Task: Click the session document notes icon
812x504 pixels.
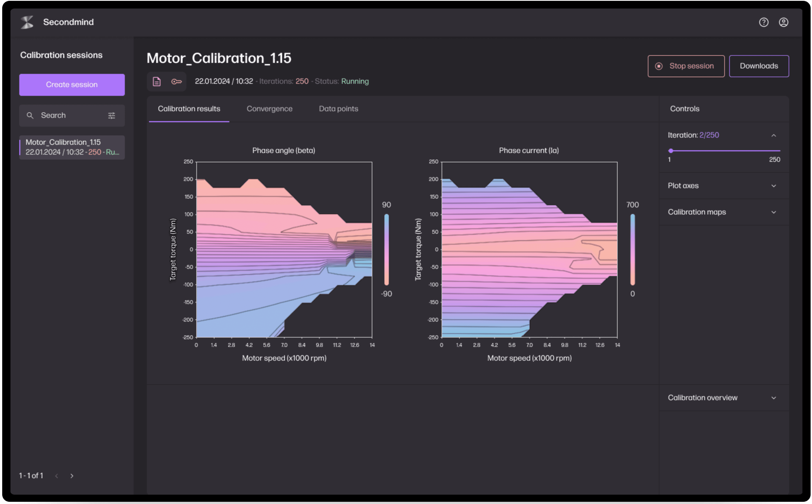Action: coord(157,82)
